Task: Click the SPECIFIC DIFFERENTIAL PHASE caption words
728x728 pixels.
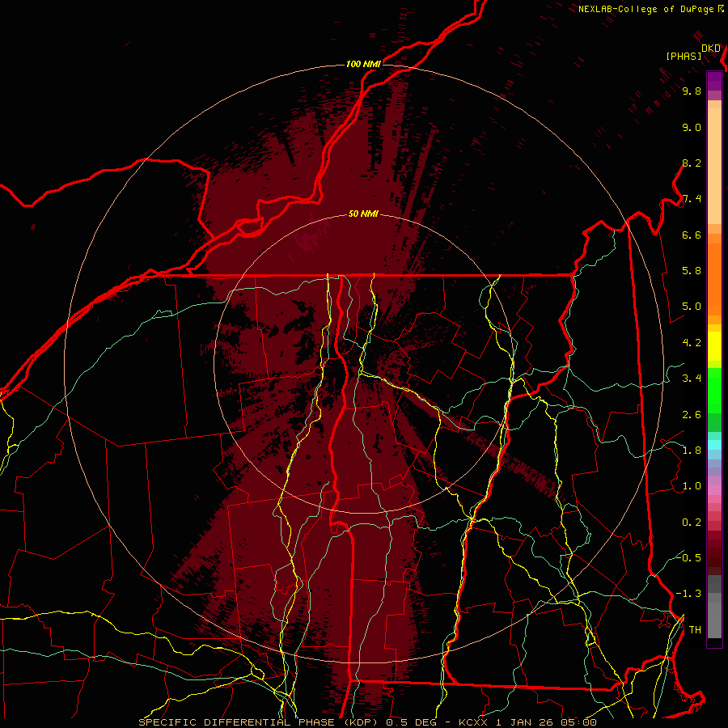Action: pyautogui.click(x=236, y=722)
